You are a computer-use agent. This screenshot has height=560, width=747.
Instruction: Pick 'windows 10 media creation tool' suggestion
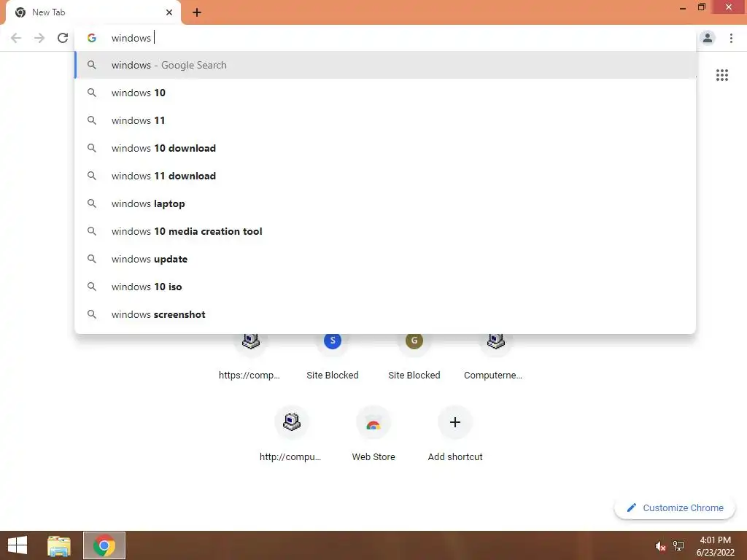(385, 231)
